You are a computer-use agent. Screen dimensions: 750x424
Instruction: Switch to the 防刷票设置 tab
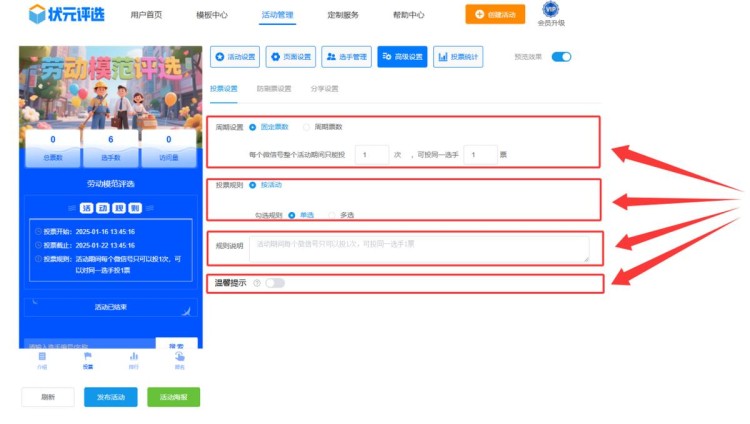tap(274, 89)
